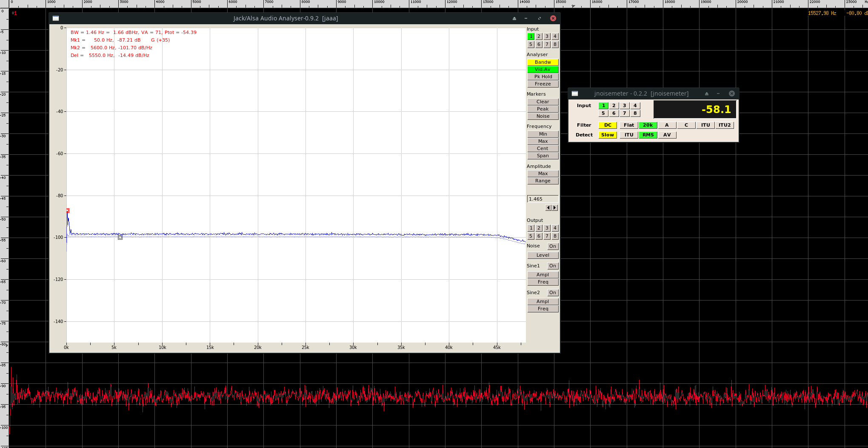Click Sine1 Freq button
The width and height of the screenshot is (868, 448).
point(542,282)
